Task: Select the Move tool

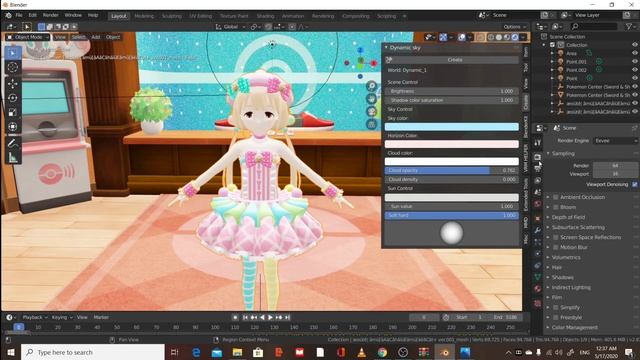Action: pyautogui.click(x=13, y=83)
